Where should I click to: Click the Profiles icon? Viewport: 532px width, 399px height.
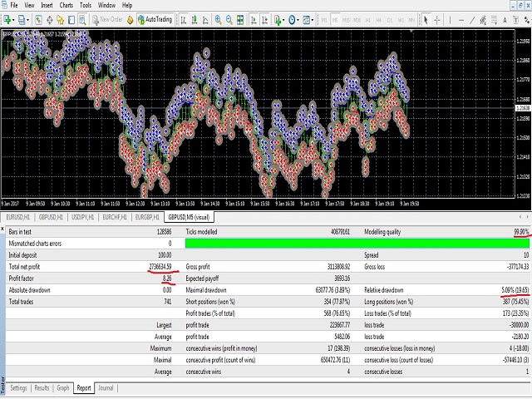22,20
